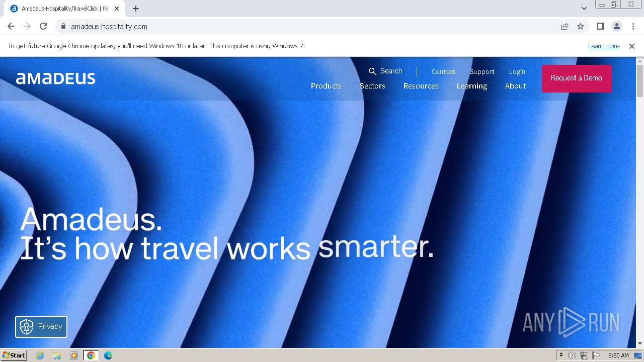
Task: Click the Action Center flag icon
Action: coord(596,355)
